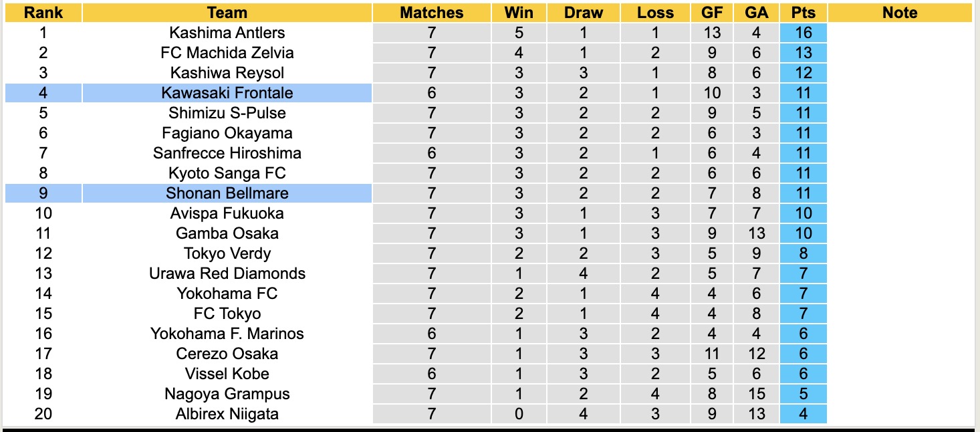Click the GF column header

[711, 13]
